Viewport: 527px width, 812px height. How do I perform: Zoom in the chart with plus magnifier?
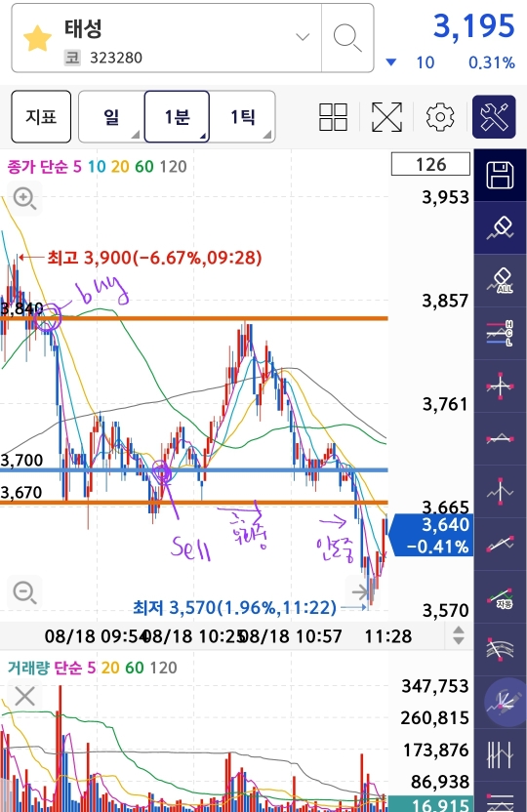pyautogui.click(x=24, y=198)
